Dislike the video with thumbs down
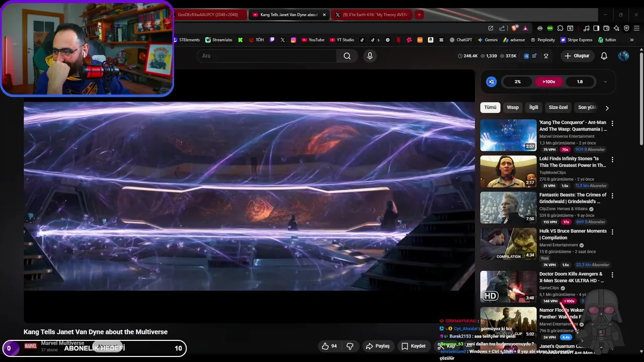644x362 pixels. pyautogui.click(x=350, y=346)
